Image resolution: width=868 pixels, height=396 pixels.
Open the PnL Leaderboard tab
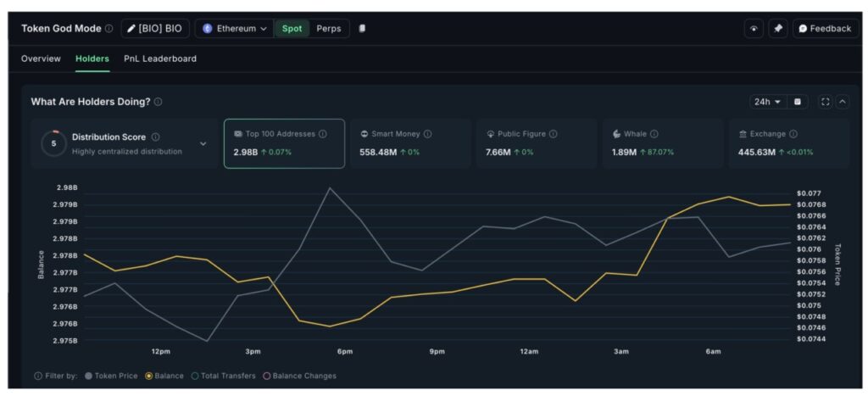pos(159,59)
